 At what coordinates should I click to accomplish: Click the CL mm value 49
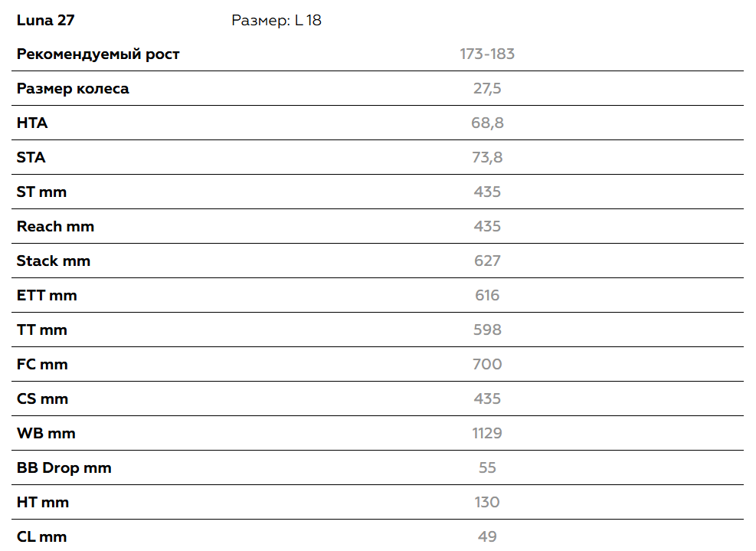point(487,537)
